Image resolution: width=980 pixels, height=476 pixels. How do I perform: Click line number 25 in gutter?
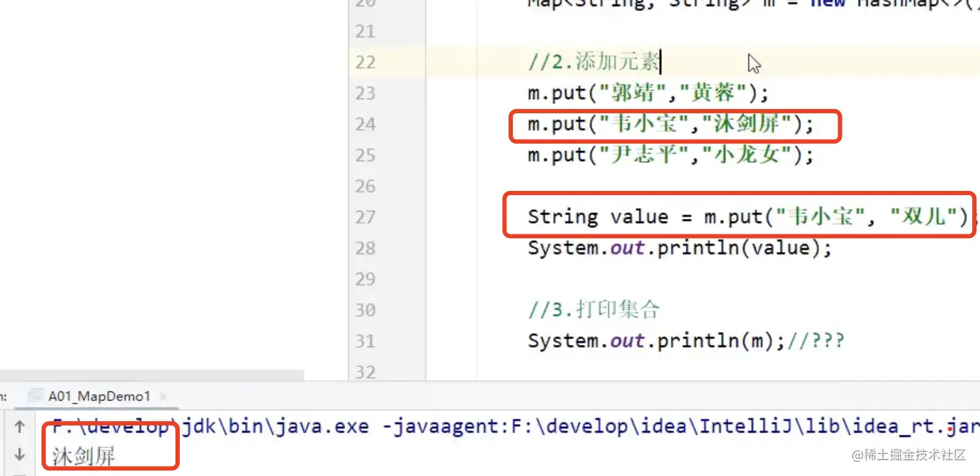click(365, 155)
